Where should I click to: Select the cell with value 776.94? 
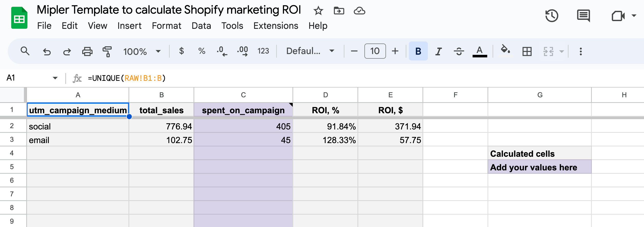[161, 126]
